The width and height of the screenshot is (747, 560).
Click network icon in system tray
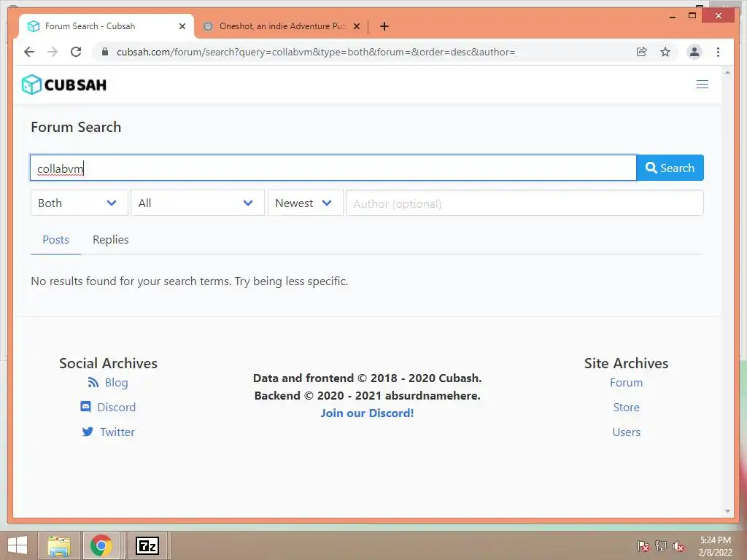click(661, 546)
